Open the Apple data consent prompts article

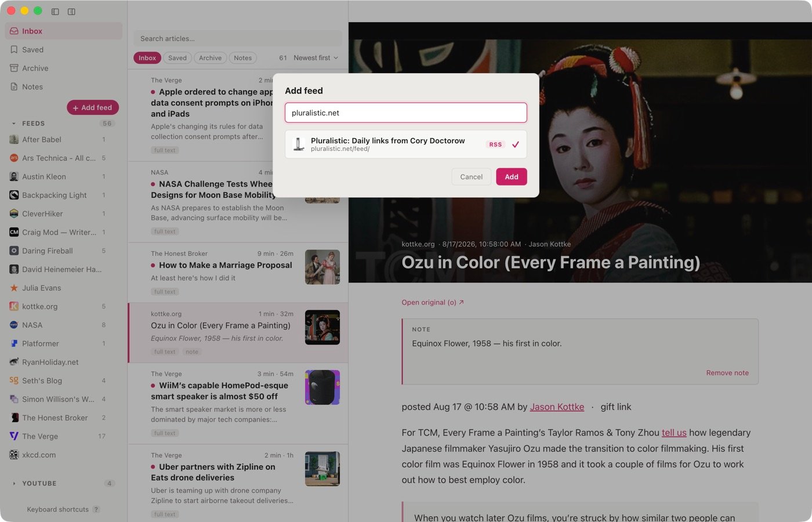click(212, 103)
